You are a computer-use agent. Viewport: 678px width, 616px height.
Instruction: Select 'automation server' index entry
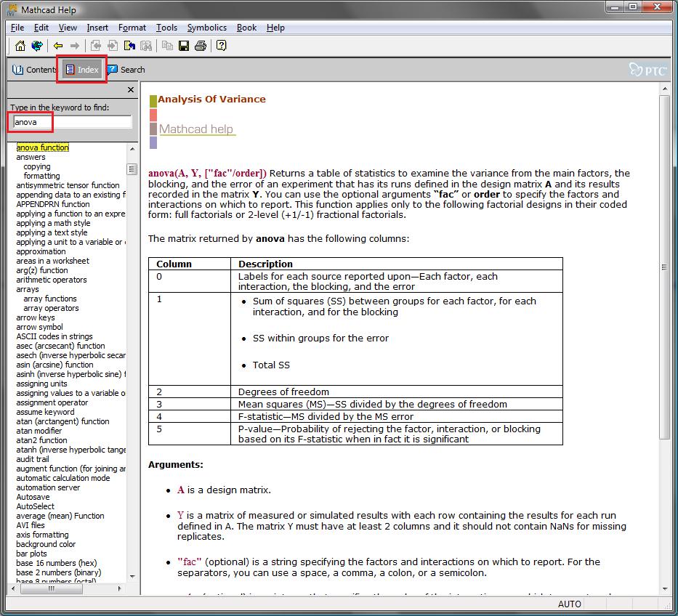point(48,487)
